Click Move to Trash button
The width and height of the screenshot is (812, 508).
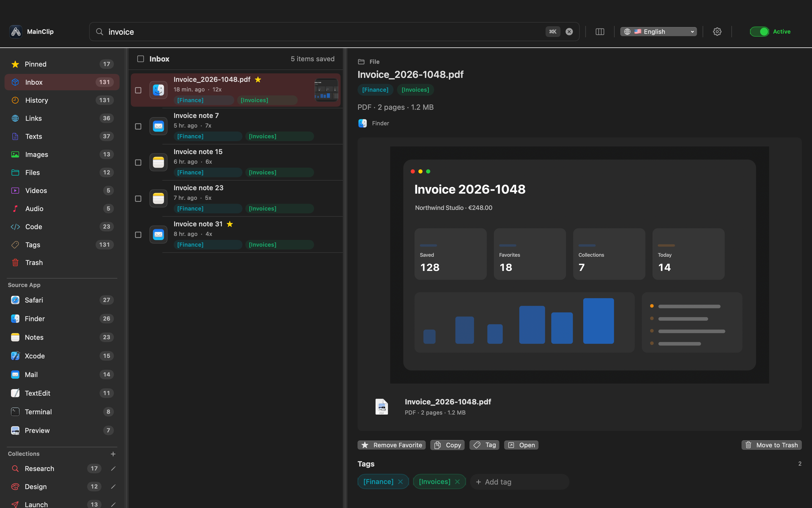(x=771, y=445)
